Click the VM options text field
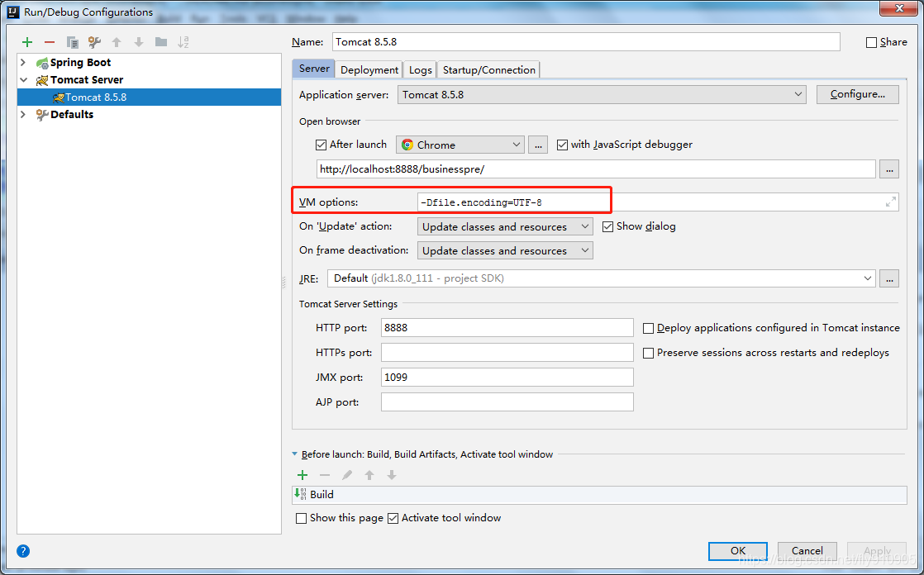This screenshot has width=924, height=575. click(x=658, y=202)
